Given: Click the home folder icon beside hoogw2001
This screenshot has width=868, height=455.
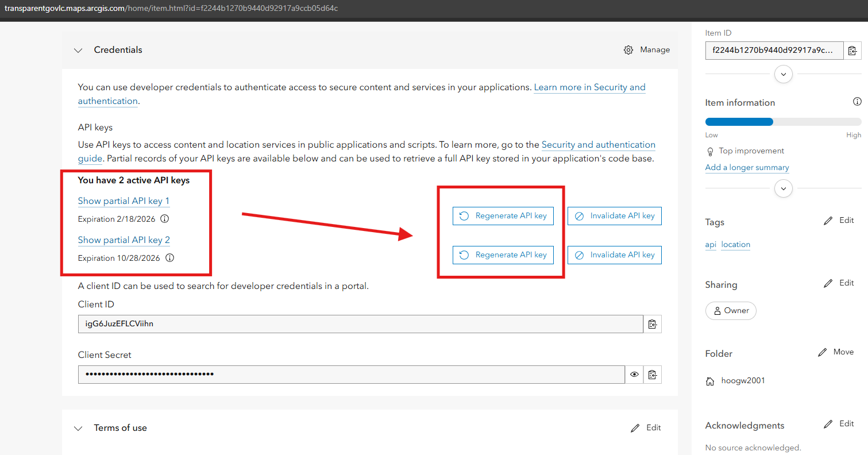Looking at the screenshot, I should (x=710, y=381).
